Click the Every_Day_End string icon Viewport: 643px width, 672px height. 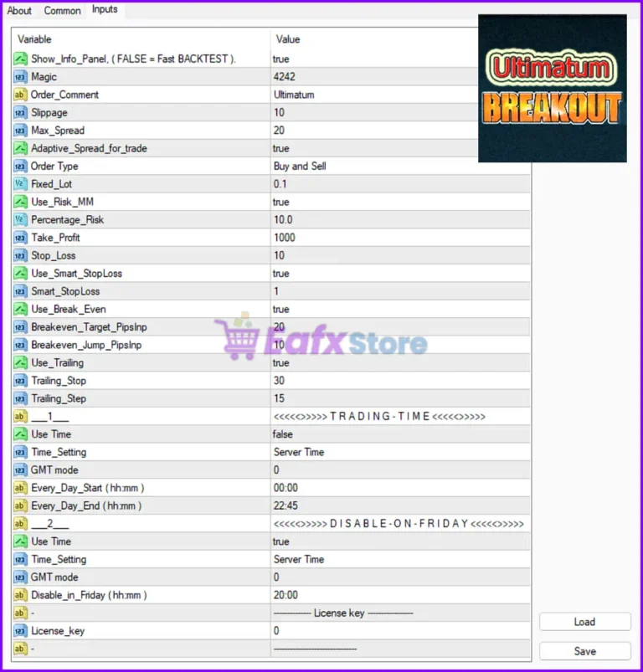pos(20,505)
